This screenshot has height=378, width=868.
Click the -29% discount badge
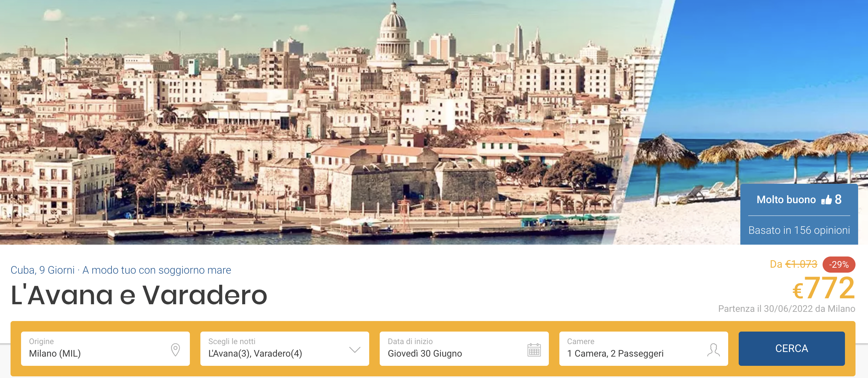838,264
